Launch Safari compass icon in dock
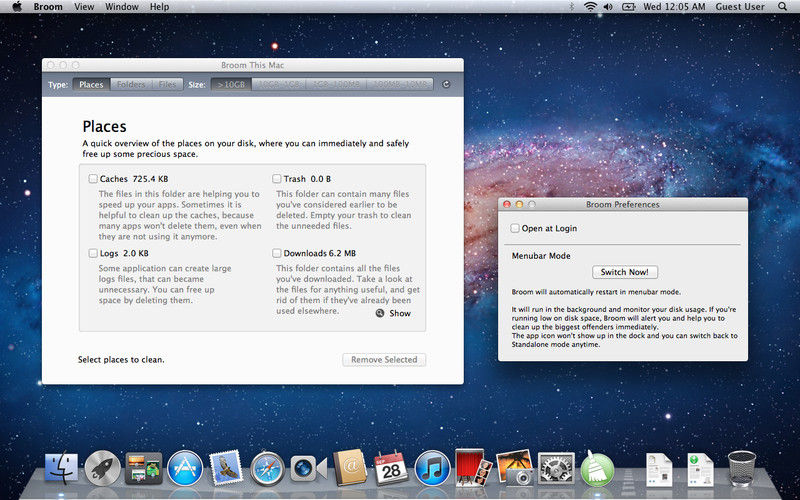Image resolution: width=800 pixels, height=500 pixels. pos(268,468)
